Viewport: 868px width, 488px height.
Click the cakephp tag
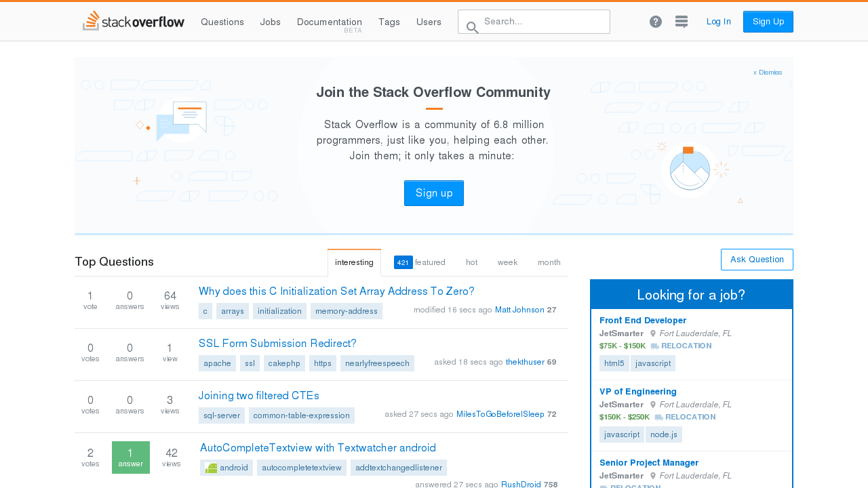click(x=284, y=363)
